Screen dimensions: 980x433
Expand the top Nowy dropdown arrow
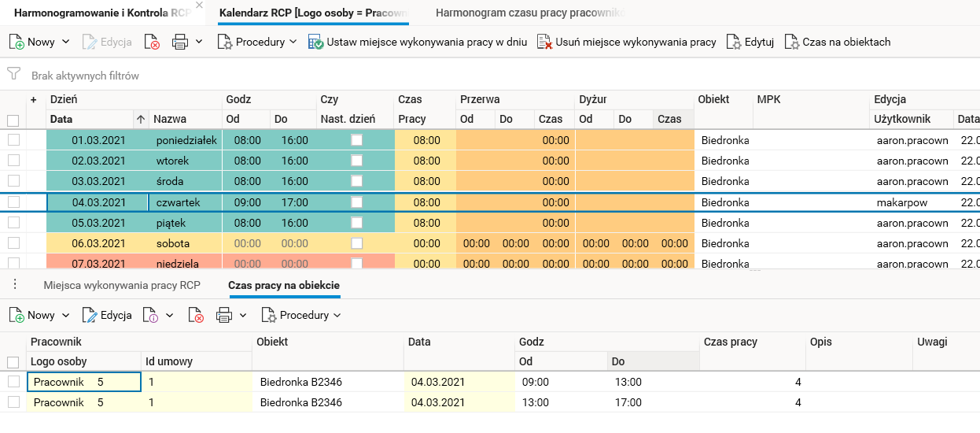65,42
